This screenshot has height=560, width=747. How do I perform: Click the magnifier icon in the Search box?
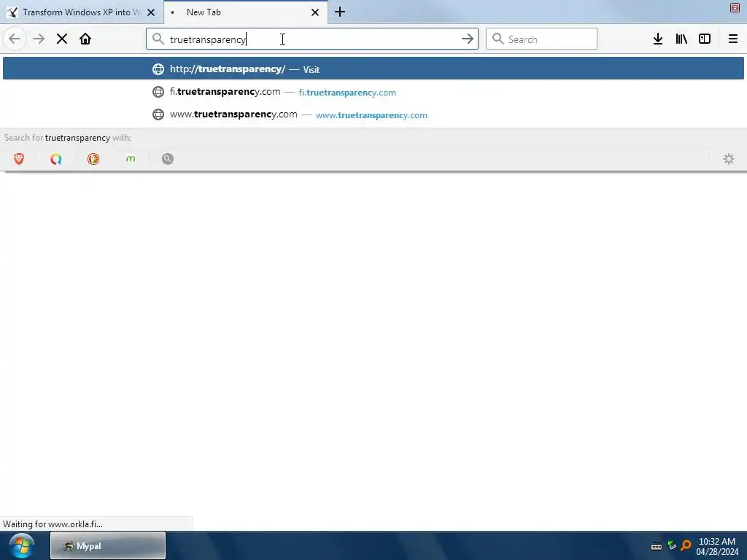(x=498, y=39)
